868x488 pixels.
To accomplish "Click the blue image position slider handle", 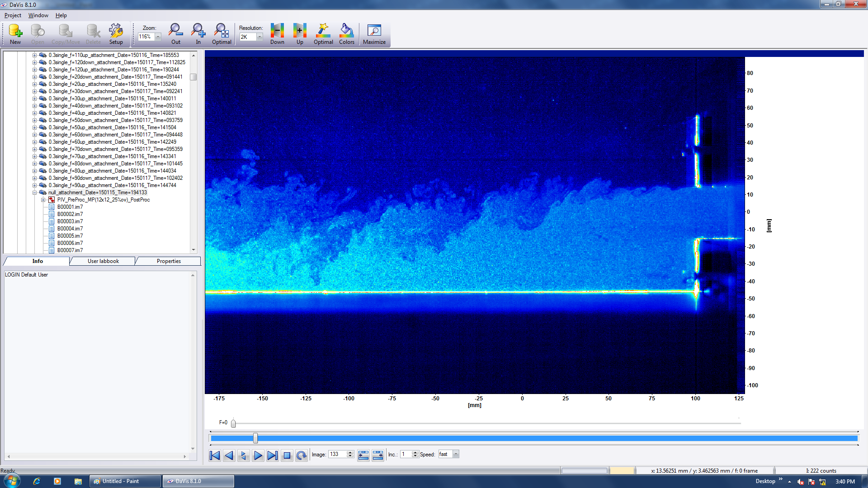I will point(255,438).
